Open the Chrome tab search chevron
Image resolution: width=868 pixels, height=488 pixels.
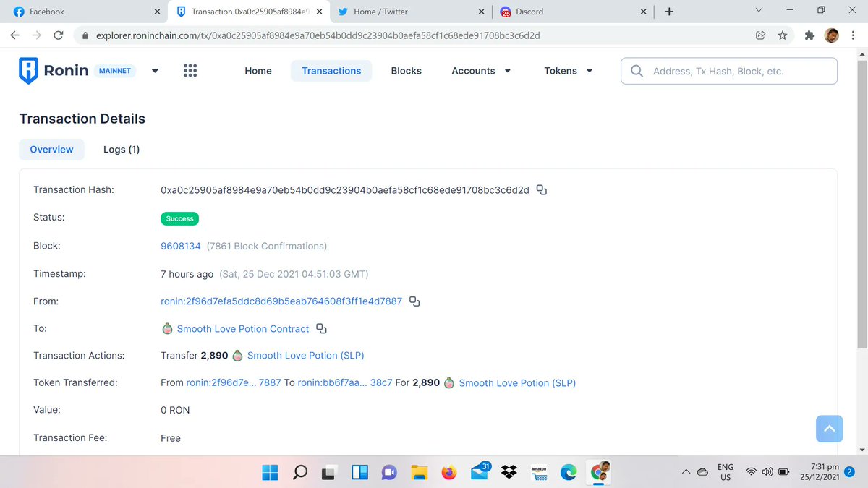759,11
